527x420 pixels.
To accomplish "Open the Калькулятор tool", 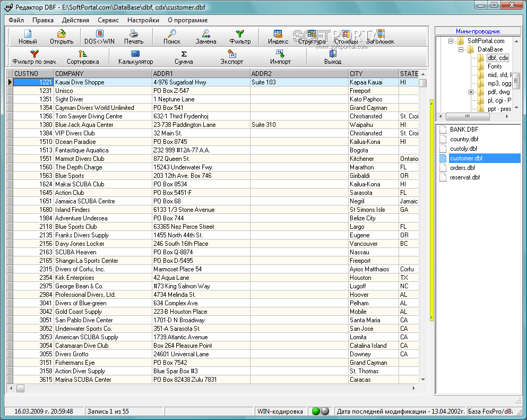I will point(135,54).
